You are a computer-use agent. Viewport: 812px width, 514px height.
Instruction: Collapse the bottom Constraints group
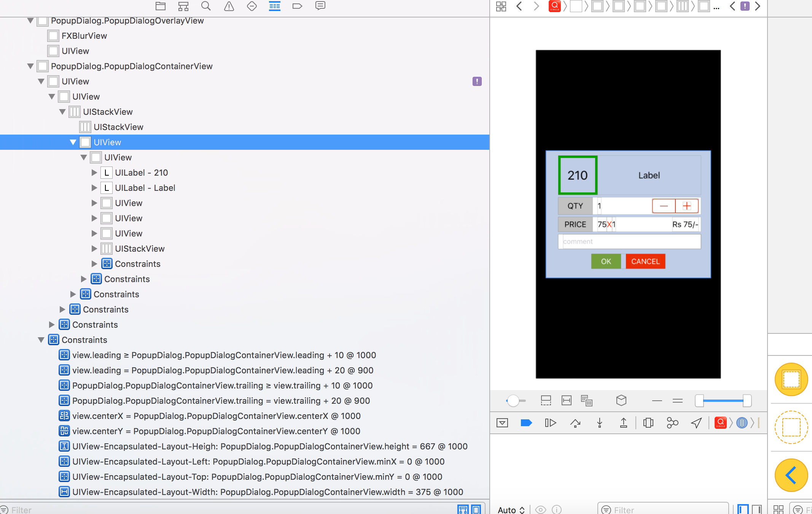tap(42, 339)
